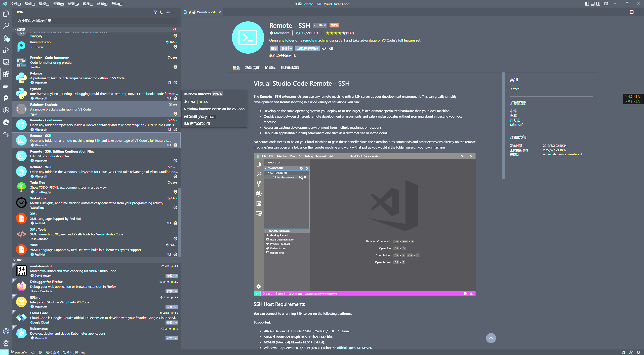The height and width of the screenshot is (355, 644).
Task: Click the 卸载 uninstall button
Action: (284, 48)
